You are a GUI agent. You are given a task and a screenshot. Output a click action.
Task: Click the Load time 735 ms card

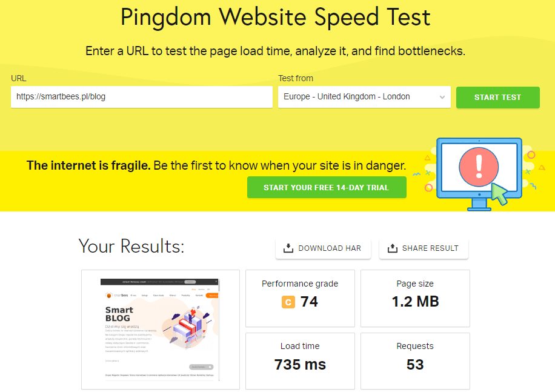pyautogui.click(x=300, y=361)
